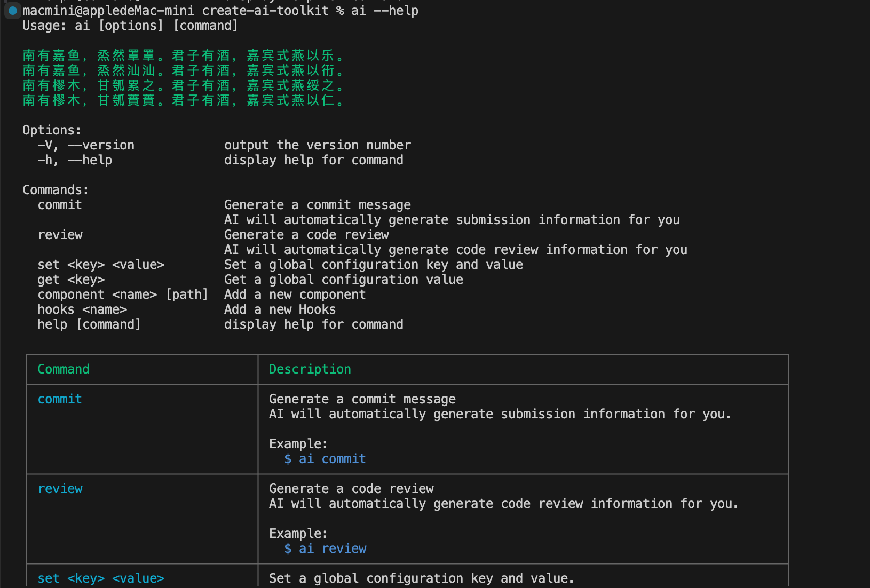The height and width of the screenshot is (588, 870).
Task: Click the blue 'review' table cell
Action: 60,489
